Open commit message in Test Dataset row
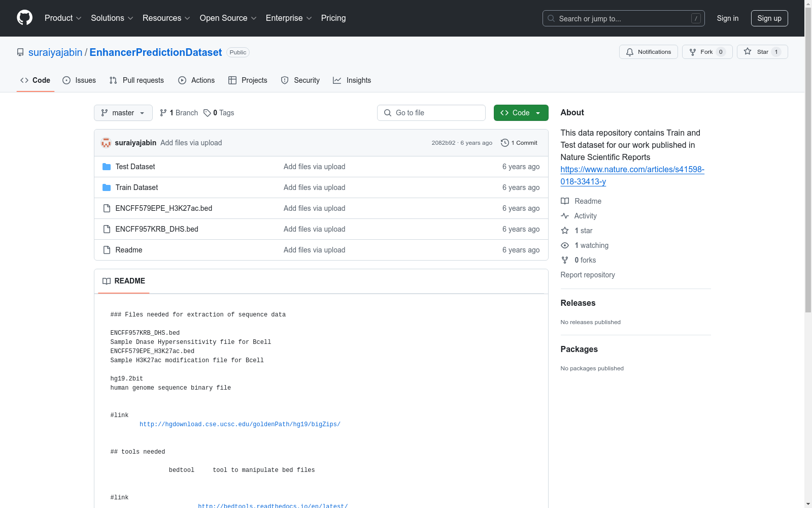812x508 pixels. coord(314,167)
